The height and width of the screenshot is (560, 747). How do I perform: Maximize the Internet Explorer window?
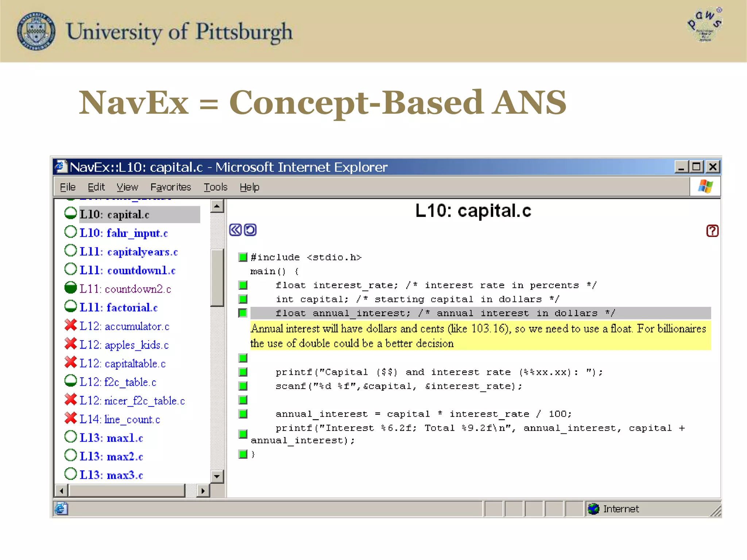[696, 167]
